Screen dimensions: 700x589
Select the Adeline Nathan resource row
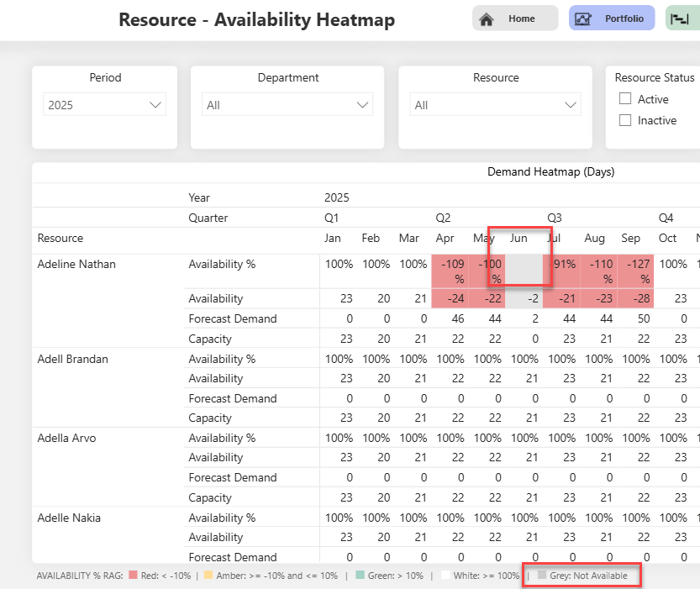(x=76, y=265)
